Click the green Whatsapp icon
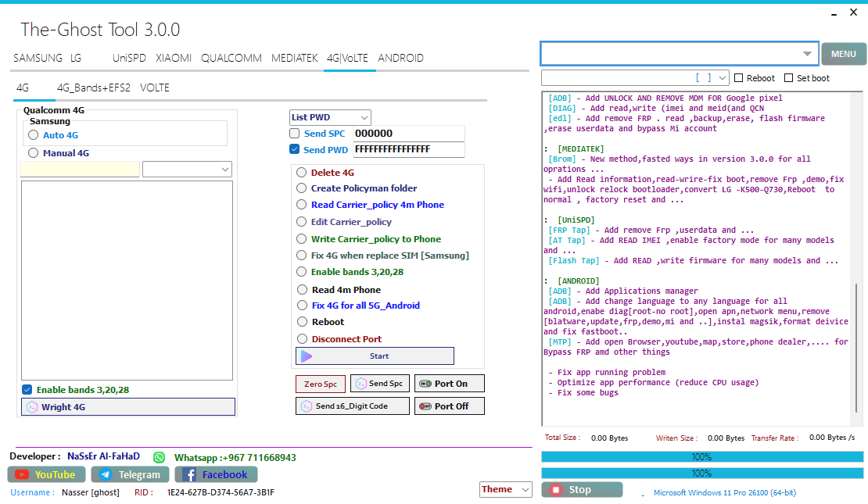 coord(158,456)
